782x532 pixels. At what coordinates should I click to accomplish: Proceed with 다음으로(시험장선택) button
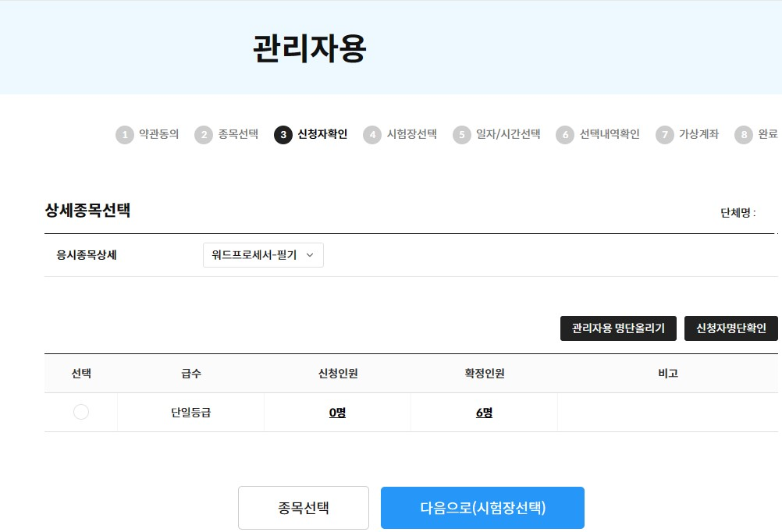tap(482, 508)
